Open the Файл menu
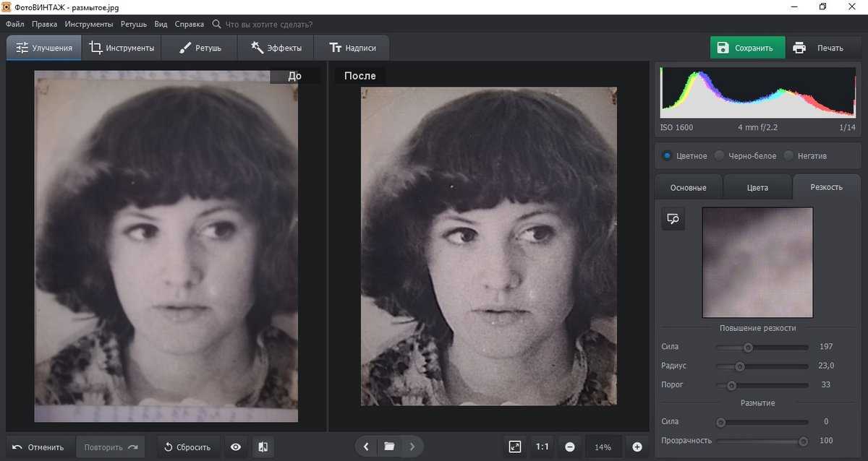The height and width of the screenshot is (461, 868). point(14,24)
